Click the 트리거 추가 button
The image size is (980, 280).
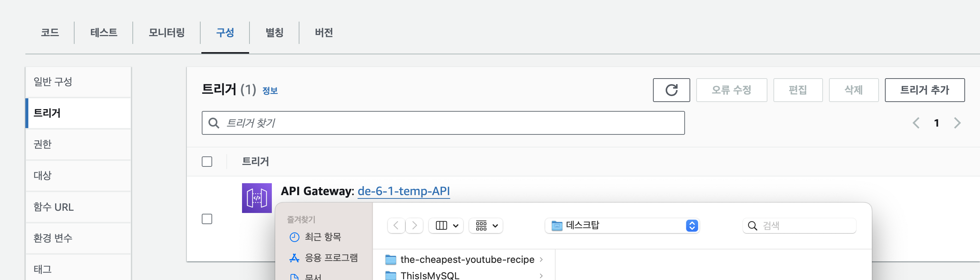point(924,90)
